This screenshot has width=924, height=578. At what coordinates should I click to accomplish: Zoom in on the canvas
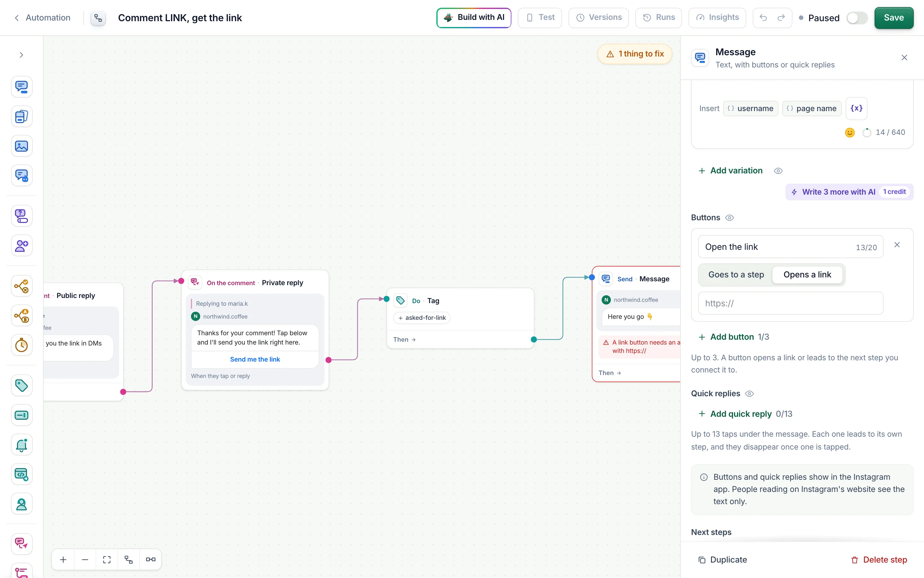click(x=63, y=560)
